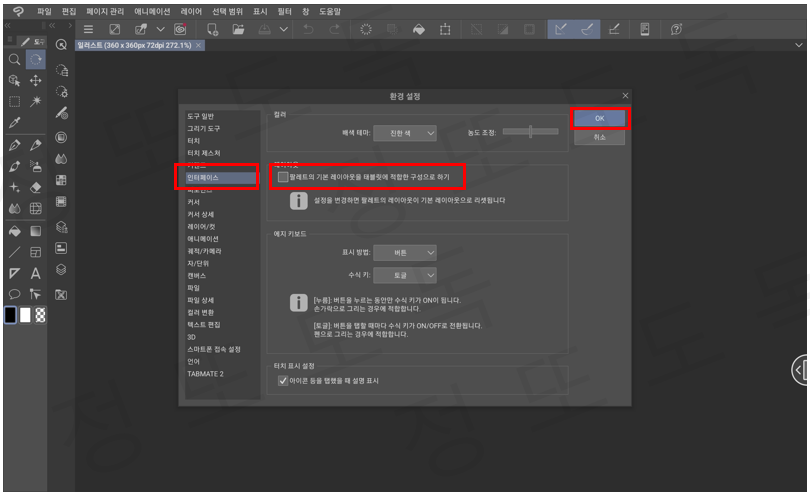This screenshot has height=495, width=810.
Task: Select TABMATE 2 in the preferences list
Action: tap(206, 374)
